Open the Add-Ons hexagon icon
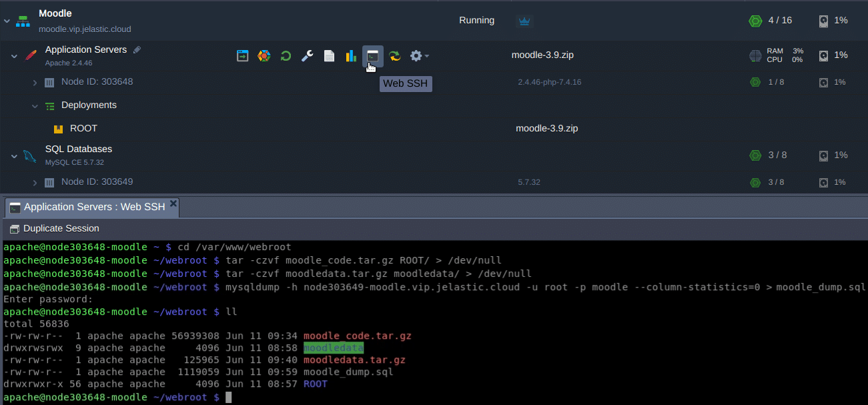868x405 pixels. tap(264, 56)
